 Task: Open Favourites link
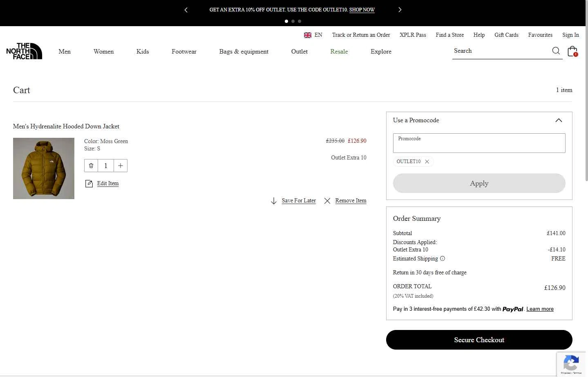pyautogui.click(x=540, y=35)
